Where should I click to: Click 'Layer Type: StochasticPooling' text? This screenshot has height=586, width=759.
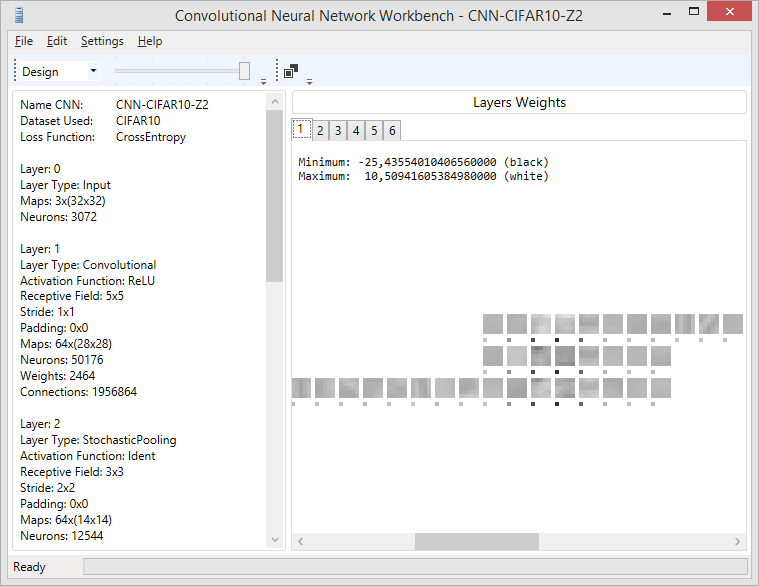tap(98, 440)
